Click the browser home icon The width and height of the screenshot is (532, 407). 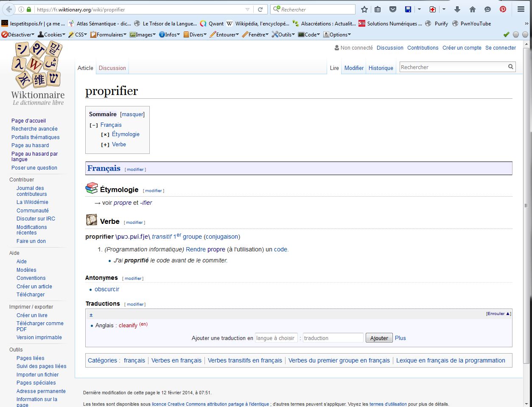pos(473,9)
